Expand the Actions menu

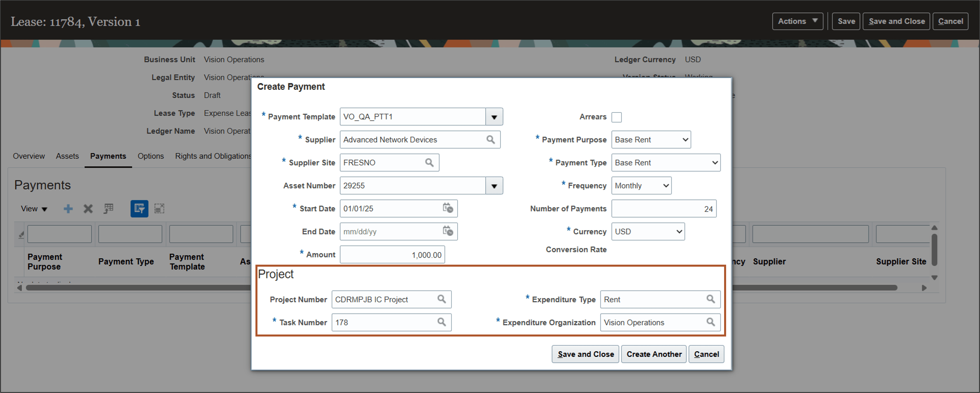tap(797, 21)
